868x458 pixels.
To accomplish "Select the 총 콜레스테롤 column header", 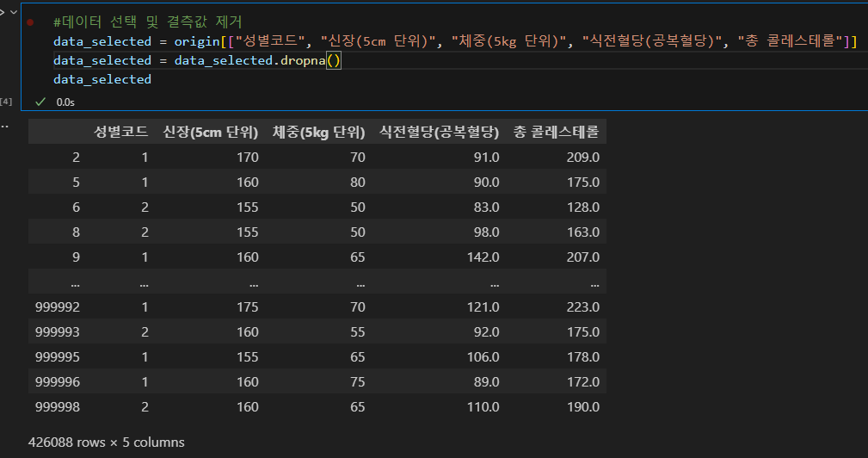I will 556,132.
